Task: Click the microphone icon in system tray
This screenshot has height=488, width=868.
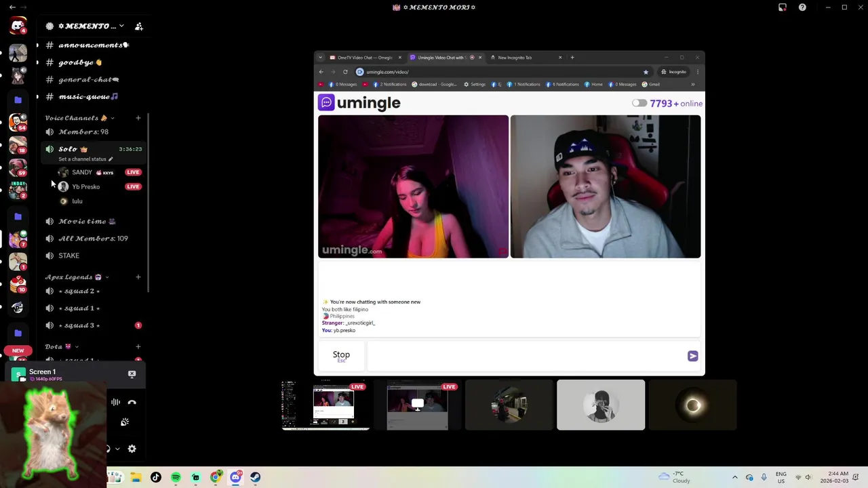Action: click(764, 477)
